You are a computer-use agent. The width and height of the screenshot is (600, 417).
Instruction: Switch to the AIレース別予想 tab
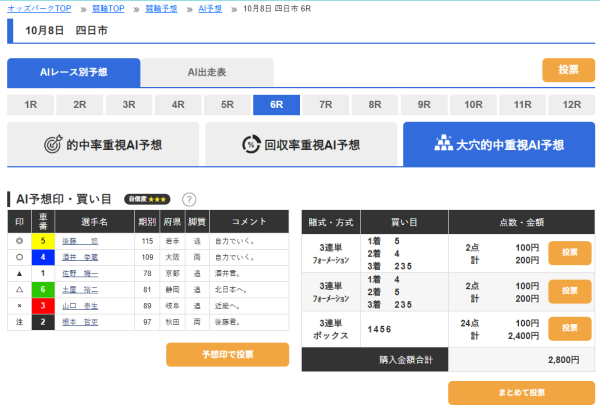tap(73, 72)
